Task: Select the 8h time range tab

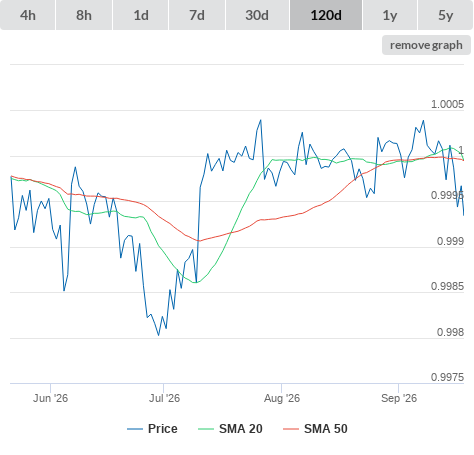Action: click(84, 15)
